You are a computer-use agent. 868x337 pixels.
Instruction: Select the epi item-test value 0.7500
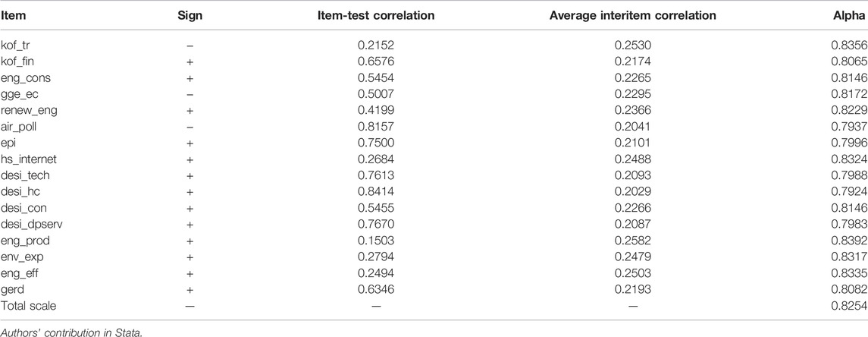click(x=376, y=143)
